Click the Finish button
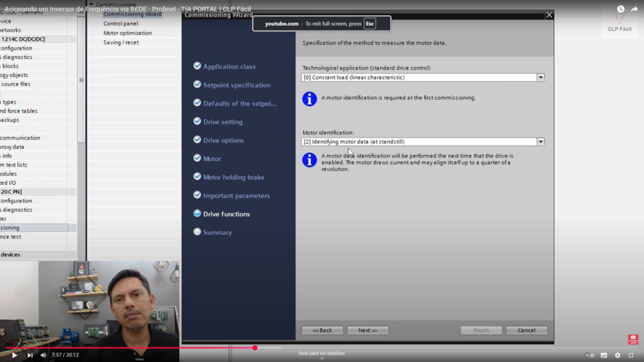Image resolution: width=644 pixels, height=362 pixels. point(481,330)
